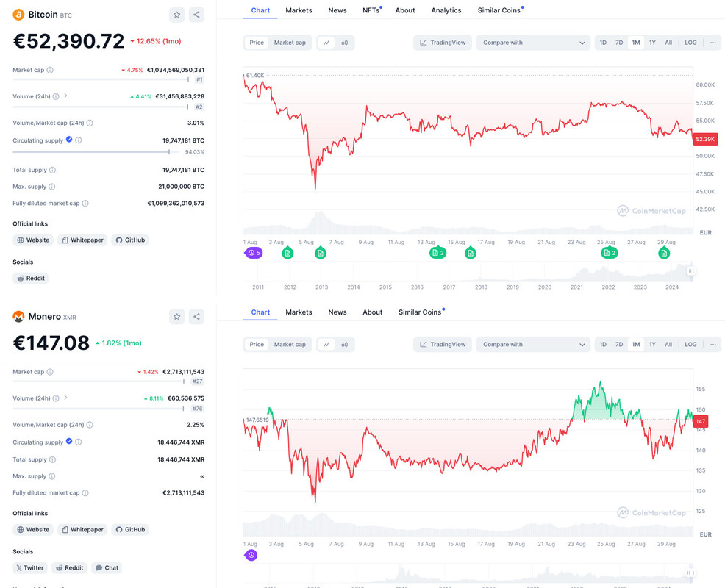Share the Bitcoin page

pyautogui.click(x=196, y=15)
